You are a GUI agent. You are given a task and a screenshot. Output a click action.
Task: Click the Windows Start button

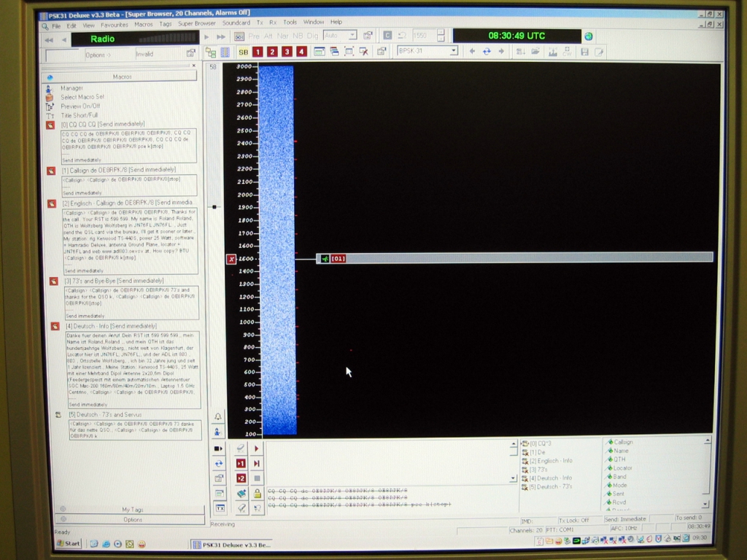pos(69,543)
